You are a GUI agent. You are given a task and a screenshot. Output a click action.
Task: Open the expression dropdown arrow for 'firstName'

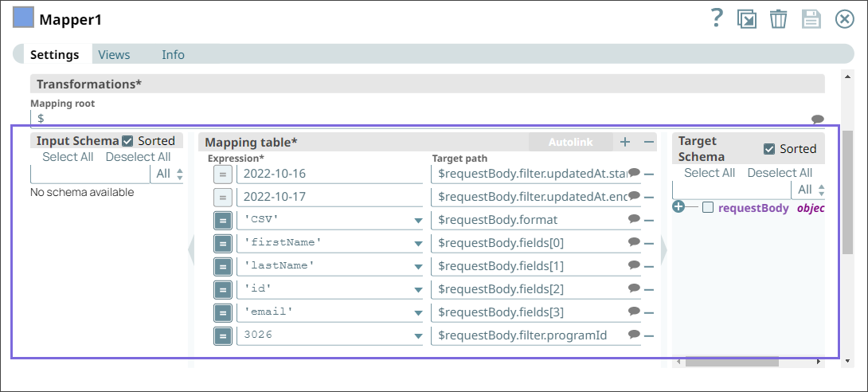pyautogui.click(x=419, y=244)
